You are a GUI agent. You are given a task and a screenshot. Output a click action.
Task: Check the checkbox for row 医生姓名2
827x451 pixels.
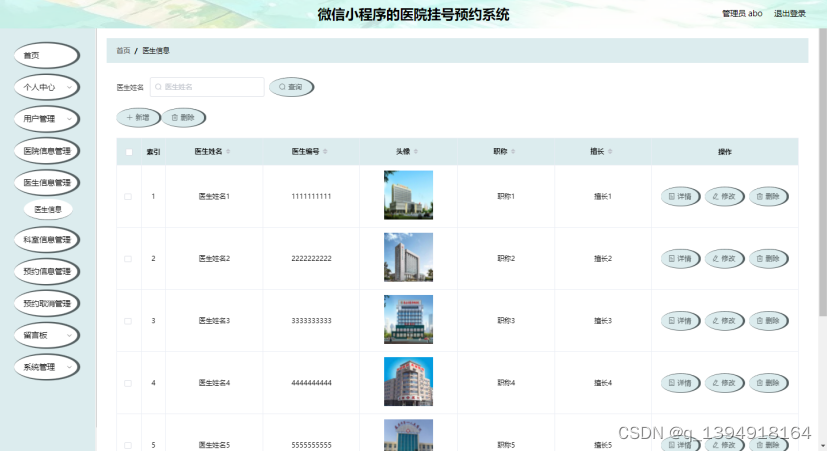[x=128, y=258]
